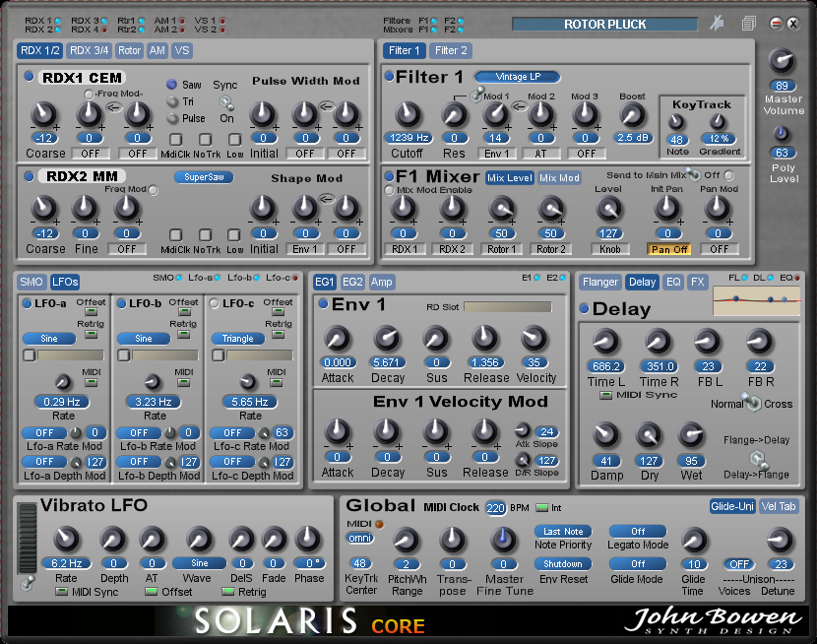Switch to the Flanger tab
Image resolution: width=817 pixels, height=644 pixels.
tap(600, 282)
